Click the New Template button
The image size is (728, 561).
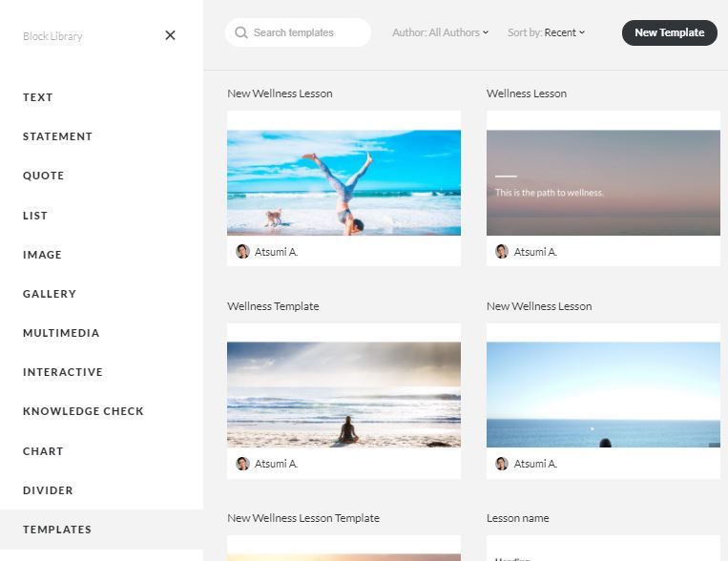669,32
